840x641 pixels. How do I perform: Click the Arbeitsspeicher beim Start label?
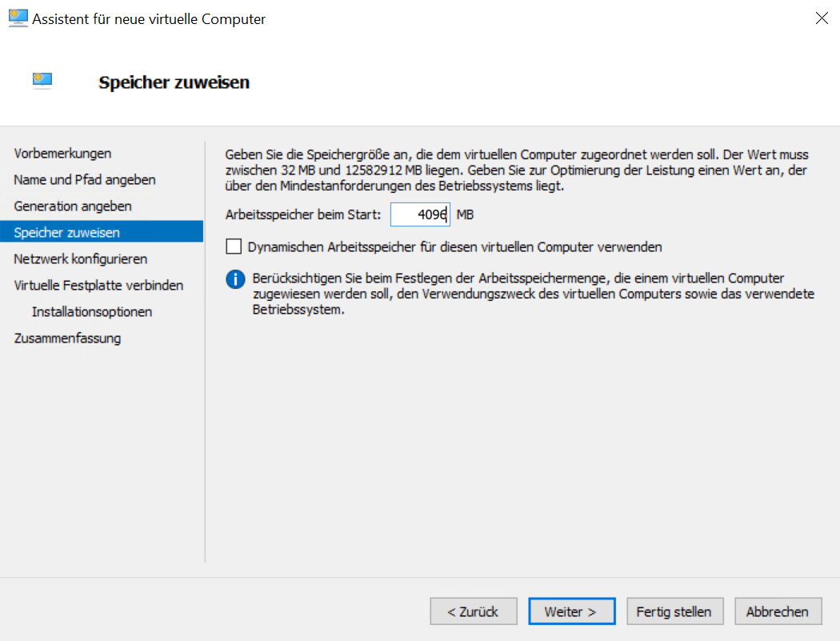[303, 214]
